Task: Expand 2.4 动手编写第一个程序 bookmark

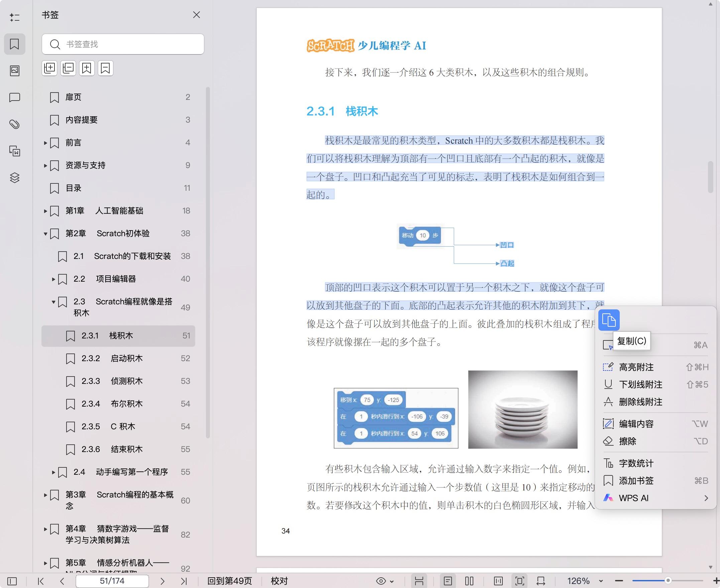Action: coord(53,472)
